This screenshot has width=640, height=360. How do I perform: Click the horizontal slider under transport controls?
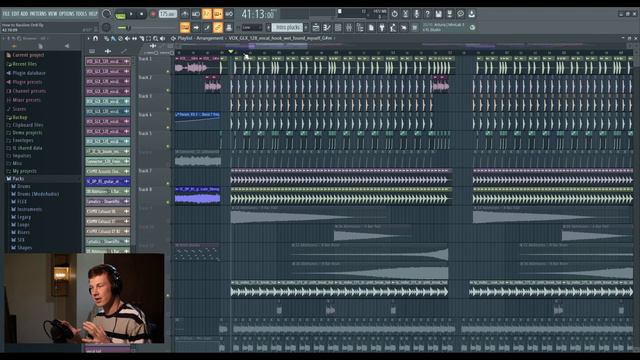click(147, 28)
